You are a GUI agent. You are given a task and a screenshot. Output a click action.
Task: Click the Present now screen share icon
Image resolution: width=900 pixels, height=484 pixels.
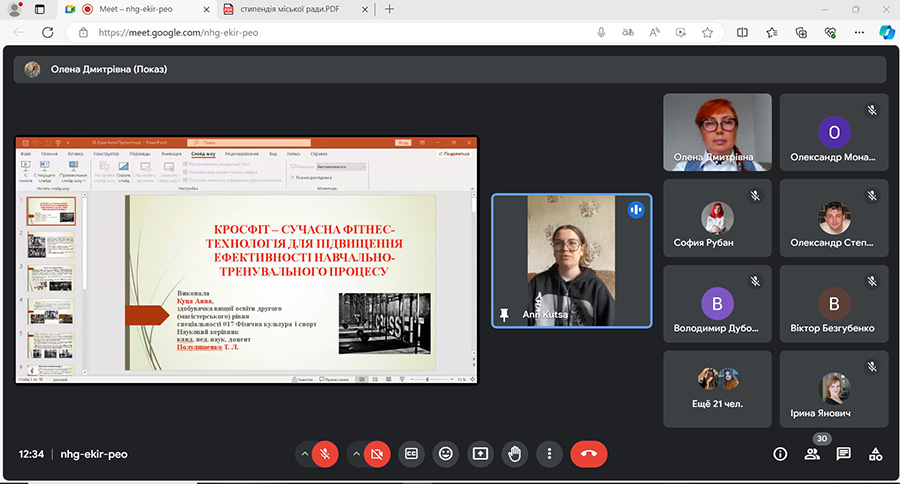[480, 453]
